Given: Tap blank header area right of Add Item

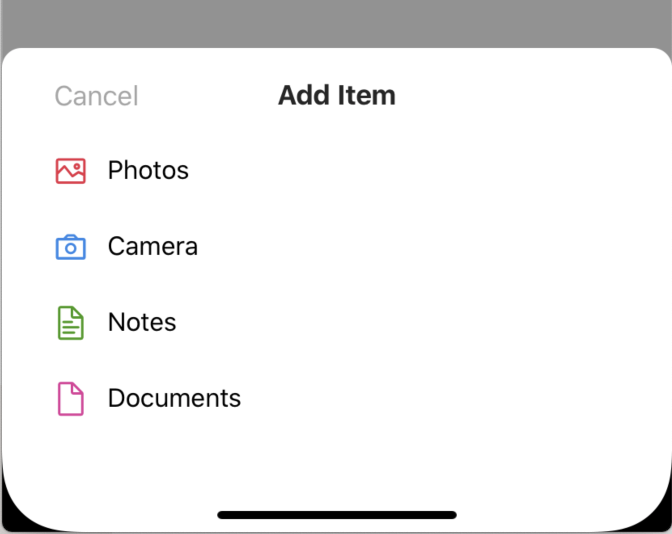Looking at the screenshot, I should tap(530, 96).
